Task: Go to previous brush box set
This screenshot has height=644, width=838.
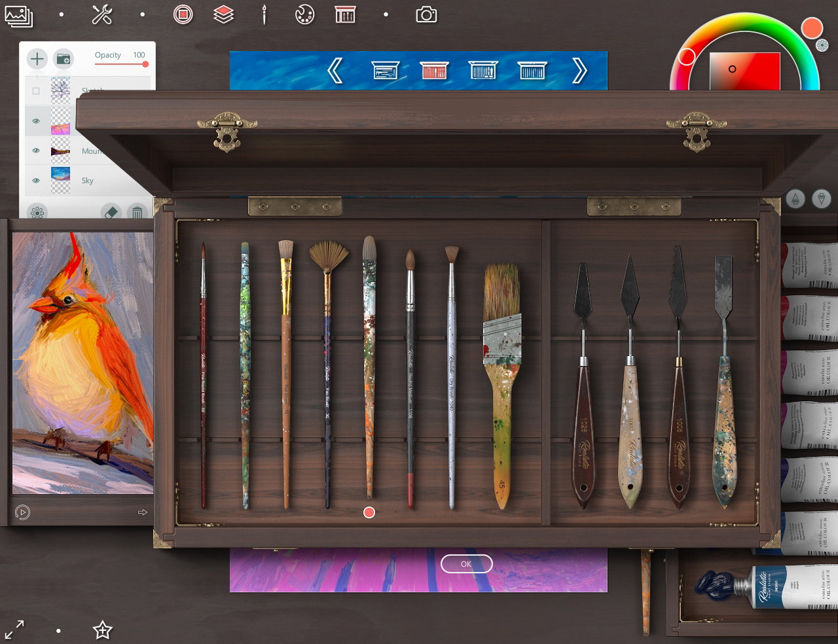Action: [x=335, y=70]
